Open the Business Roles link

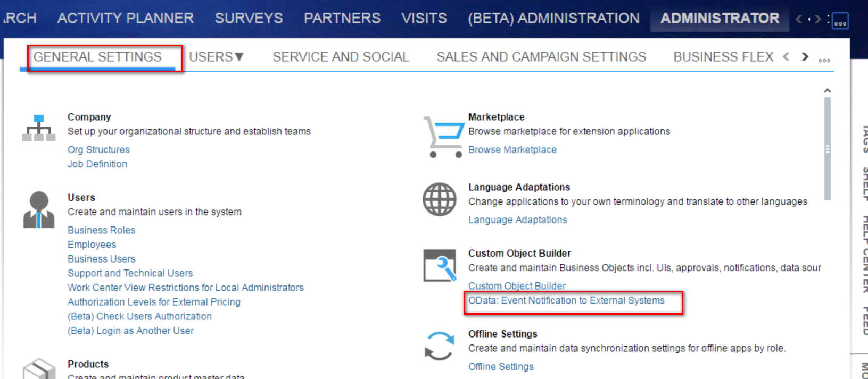[x=101, y=230]
